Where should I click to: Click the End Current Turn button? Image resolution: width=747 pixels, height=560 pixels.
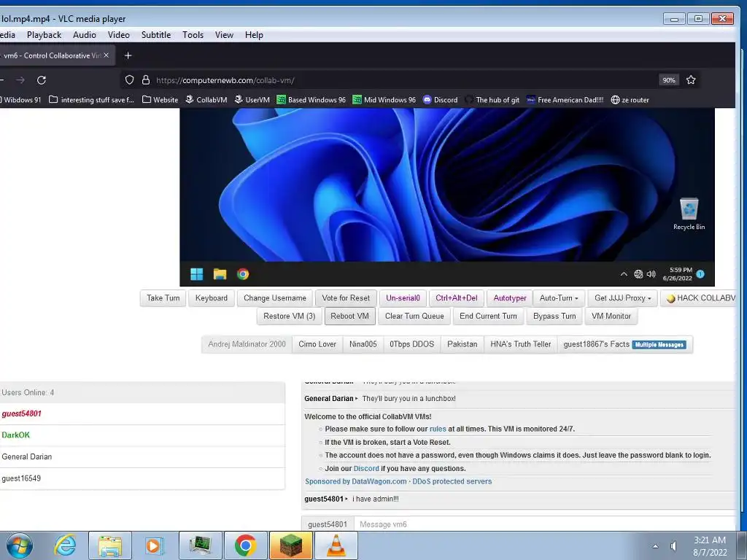tap(488, 316)
